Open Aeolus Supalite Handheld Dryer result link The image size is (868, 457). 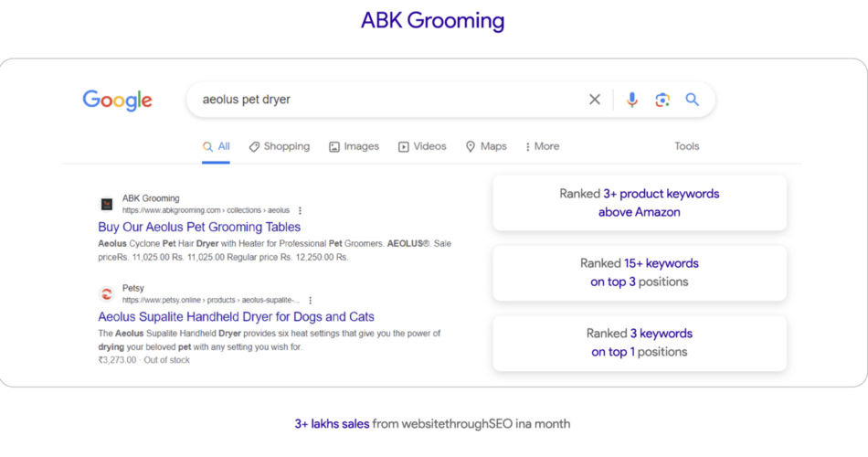236,317
